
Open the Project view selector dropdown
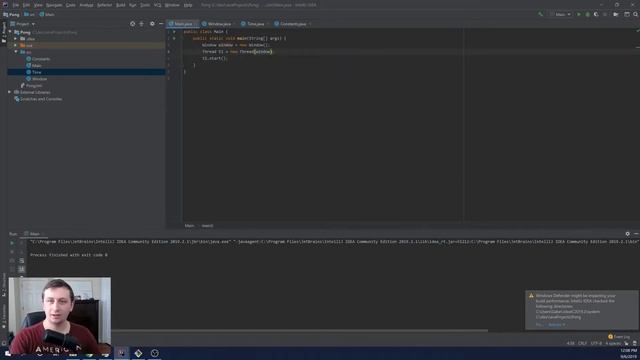coord(22,24)
